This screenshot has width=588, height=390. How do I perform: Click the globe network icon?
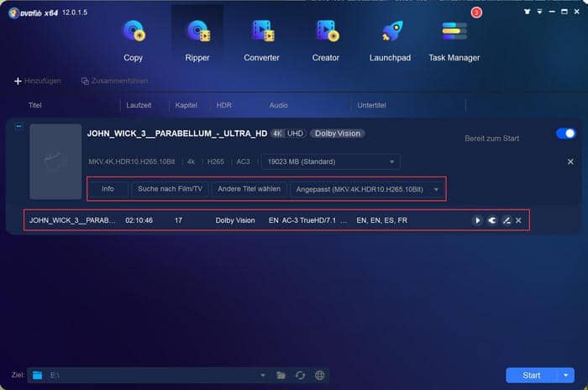coord(319,375)
